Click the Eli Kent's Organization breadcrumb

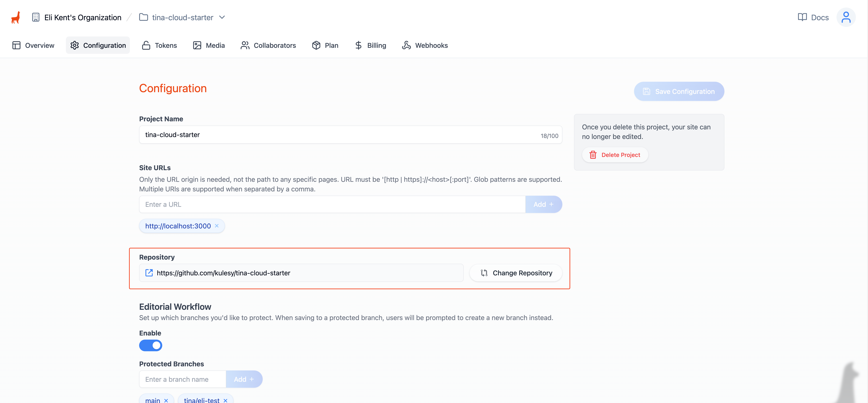(83, 17)
